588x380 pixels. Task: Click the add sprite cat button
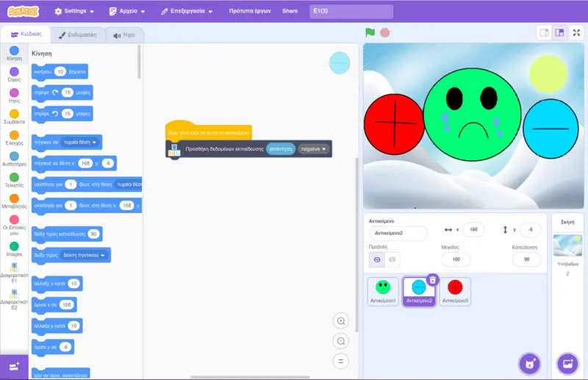coord(528,363)
